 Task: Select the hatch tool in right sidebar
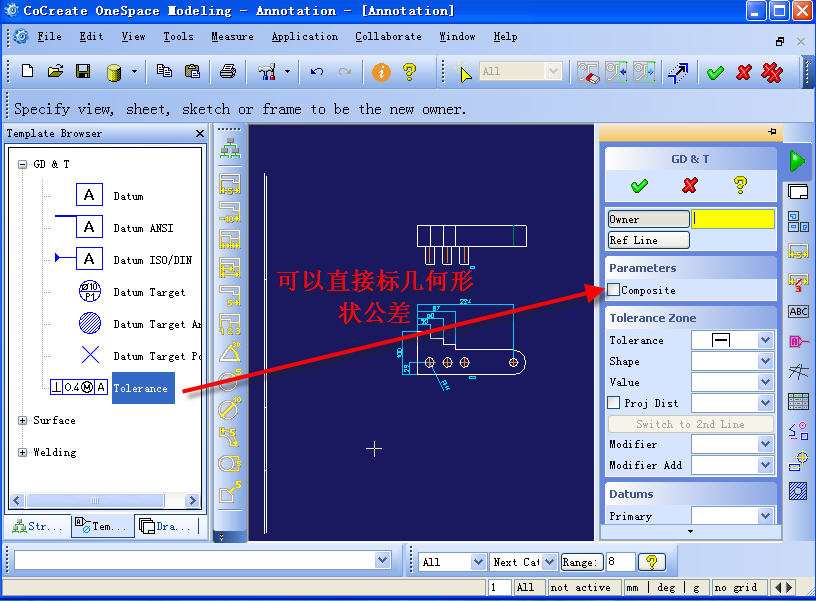(x=798, y=491)
